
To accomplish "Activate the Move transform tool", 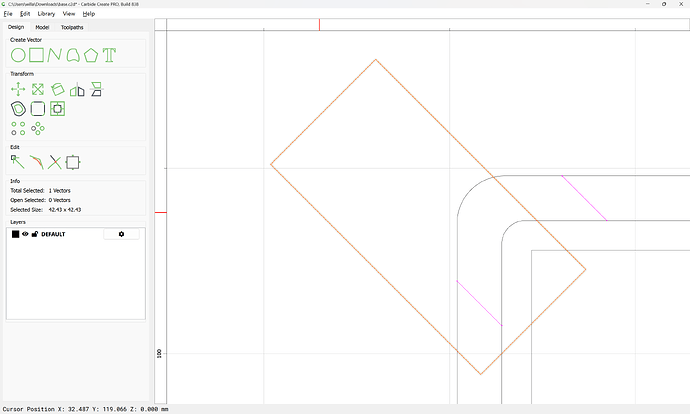I will (18, 89).
